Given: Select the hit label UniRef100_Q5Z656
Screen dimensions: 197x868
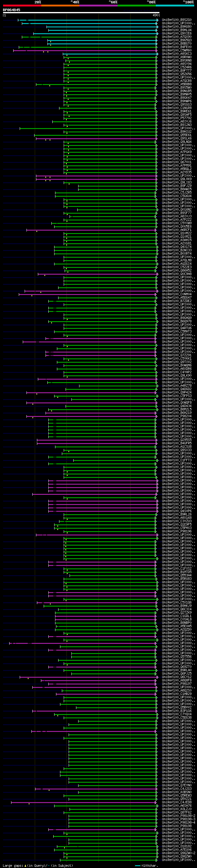Looking at the screenshot, I should point(177,74).
